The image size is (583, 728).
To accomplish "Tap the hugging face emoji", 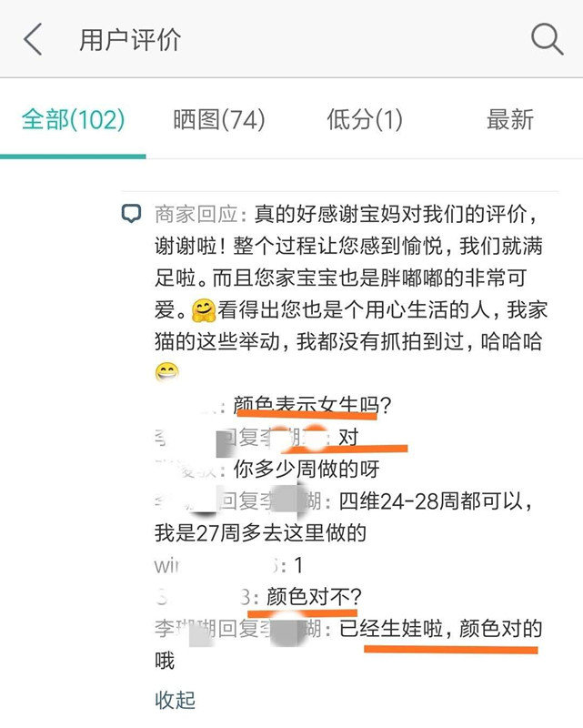I will click(x=204, y=310).
